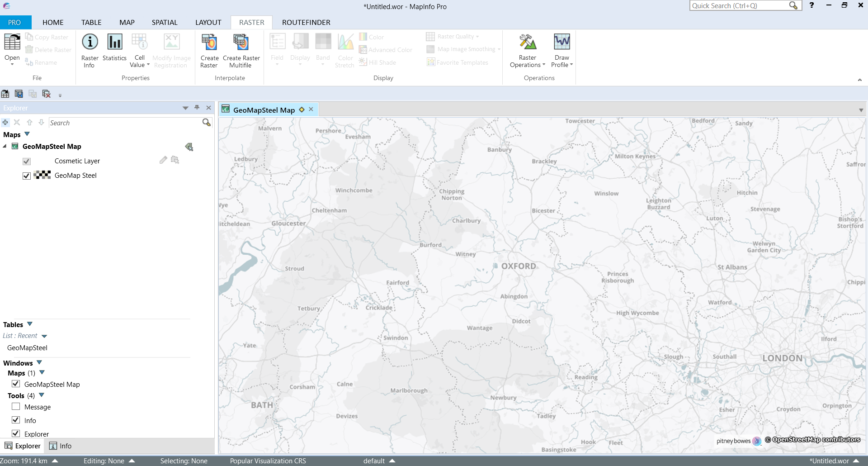Switch to the MAP ribbon tab
Screen dimensions: 868x466
[127, 22]
